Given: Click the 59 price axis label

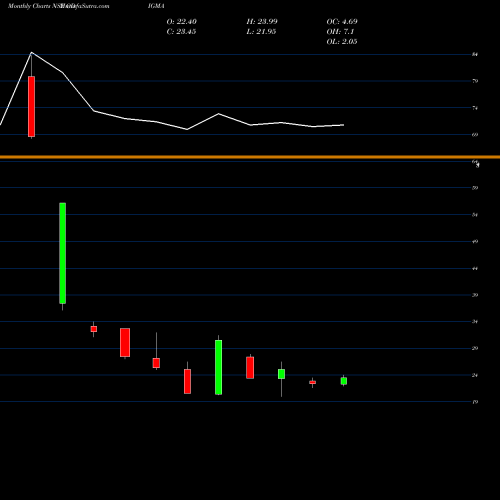Looking at the screenshot, I should [x=475, y=188].
